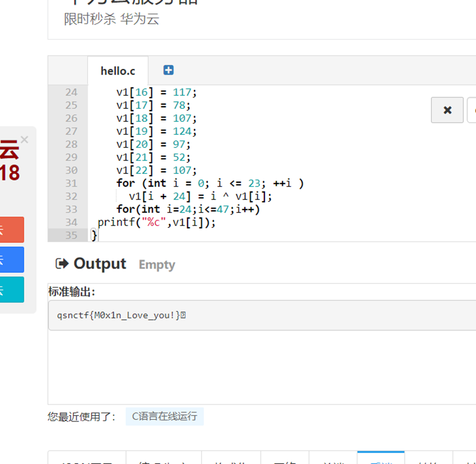Place cursor on v1[16] = 117 line

click(156, 92)
